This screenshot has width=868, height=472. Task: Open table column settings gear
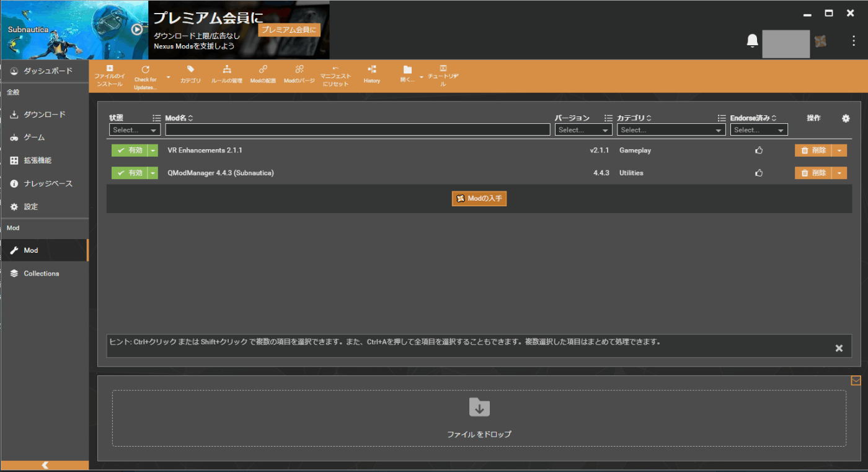tap(846, 118)
